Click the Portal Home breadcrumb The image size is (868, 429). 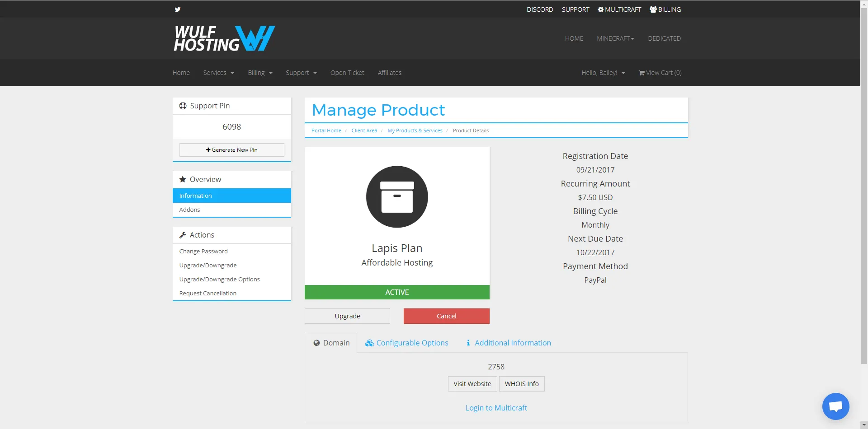[x=326, y=131]
